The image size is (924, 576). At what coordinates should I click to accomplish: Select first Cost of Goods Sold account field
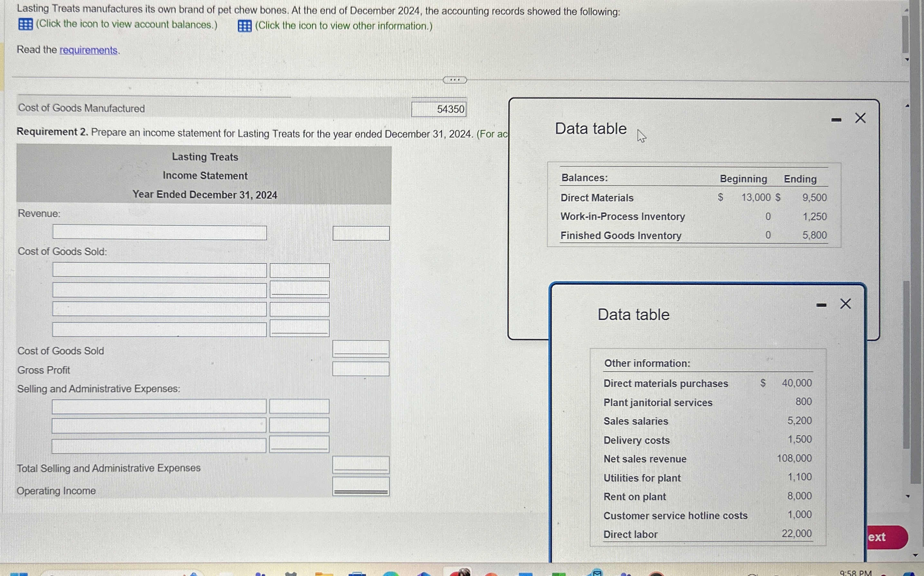[x=159, y=270]
